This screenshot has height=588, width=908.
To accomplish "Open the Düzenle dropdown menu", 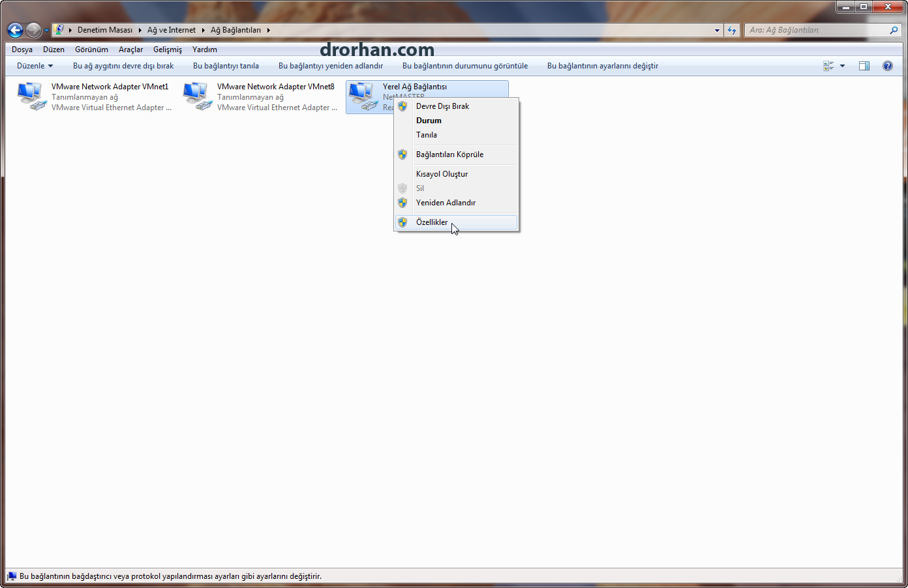I will coord(35,66).
